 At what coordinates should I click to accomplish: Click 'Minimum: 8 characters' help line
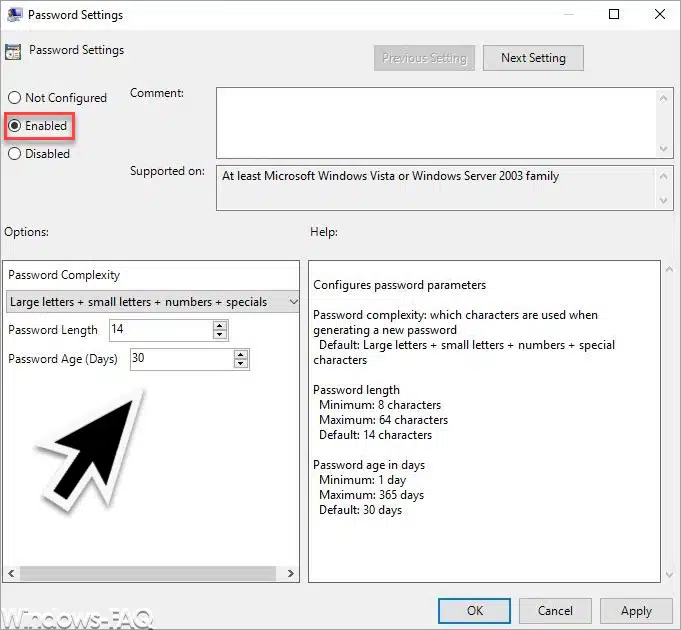coord(380,405)
